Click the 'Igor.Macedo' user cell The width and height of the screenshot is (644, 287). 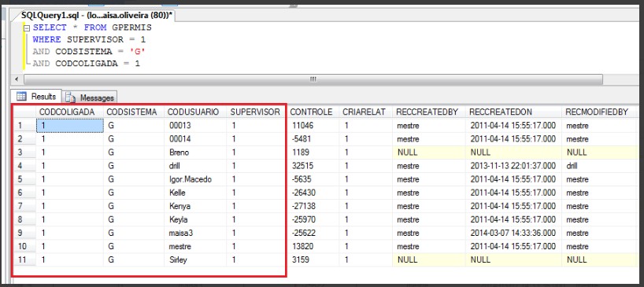point(195,179)
